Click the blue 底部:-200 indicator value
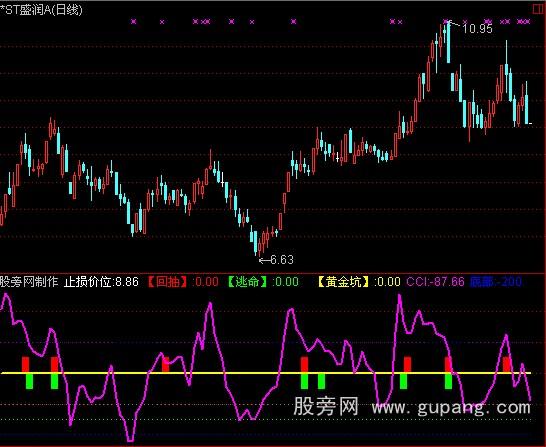The width and height of the screenshot is (546, 447). (x=496, y=282)
